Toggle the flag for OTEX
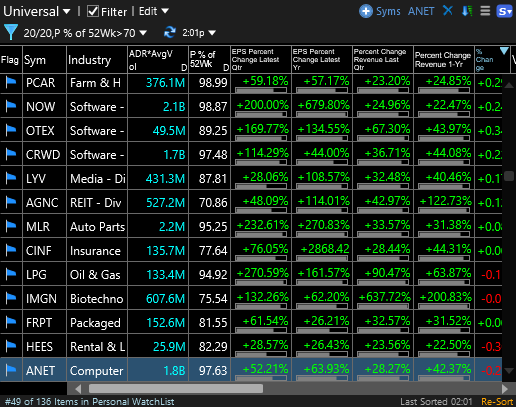The width and height of the screenshot is (516, 407). point(11,130)
